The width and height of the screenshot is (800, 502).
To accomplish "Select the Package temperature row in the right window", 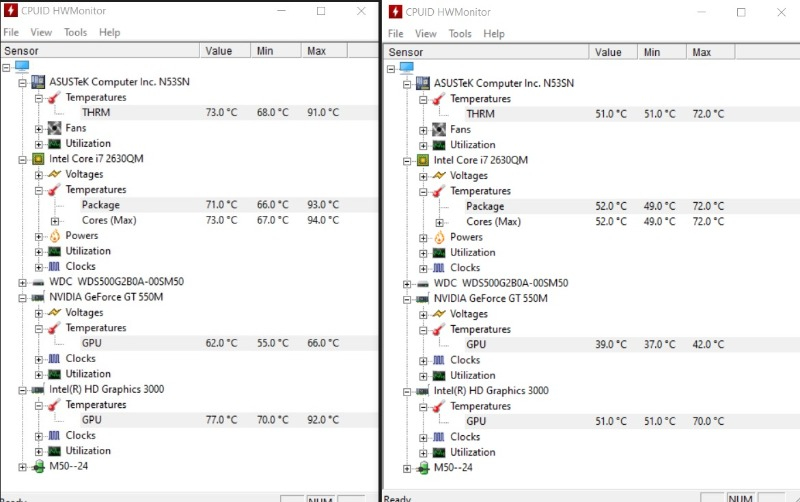I will click(485, 206).
